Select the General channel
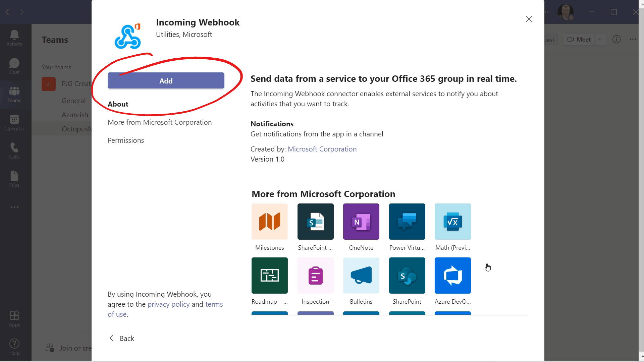Image resolution: width=644 pixels, height=362 pixels. [73, 101]
